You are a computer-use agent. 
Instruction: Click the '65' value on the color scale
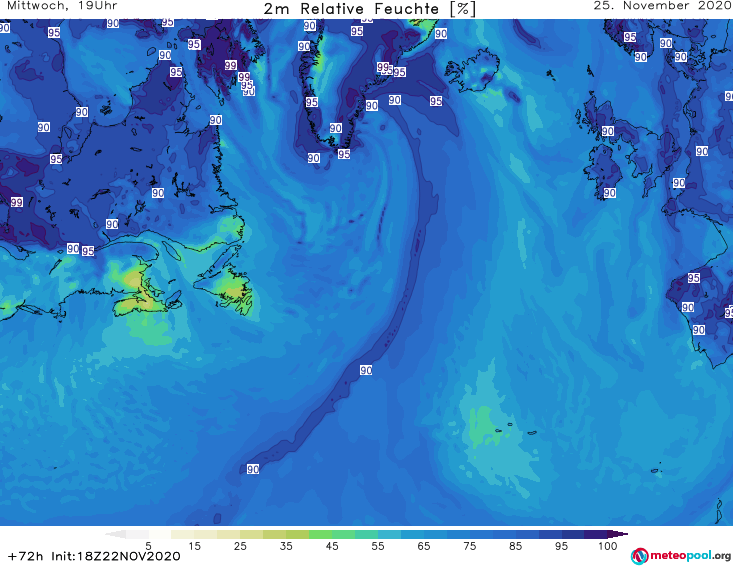click(x=424, y=546)
